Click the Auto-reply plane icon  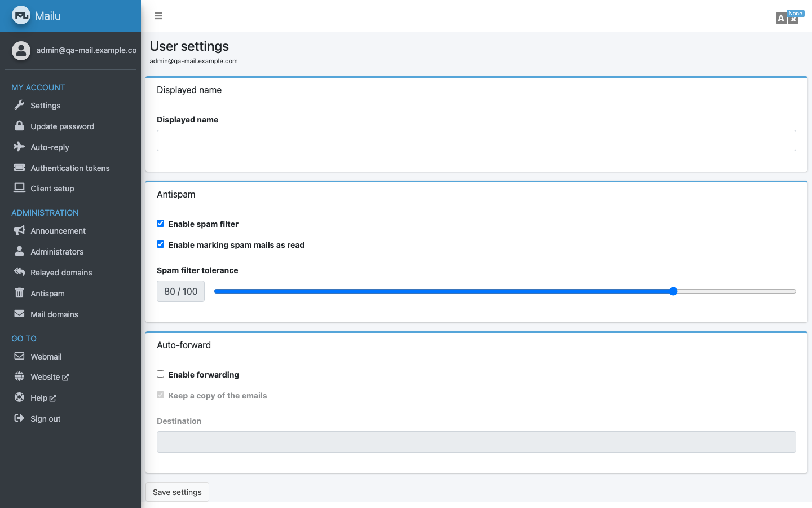[x=19, y=147]
